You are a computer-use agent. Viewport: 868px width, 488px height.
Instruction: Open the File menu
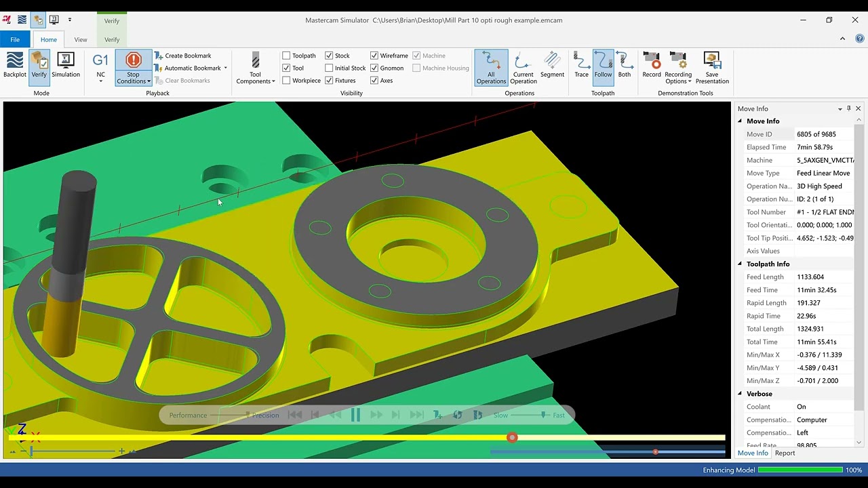[x=15, y=39]
